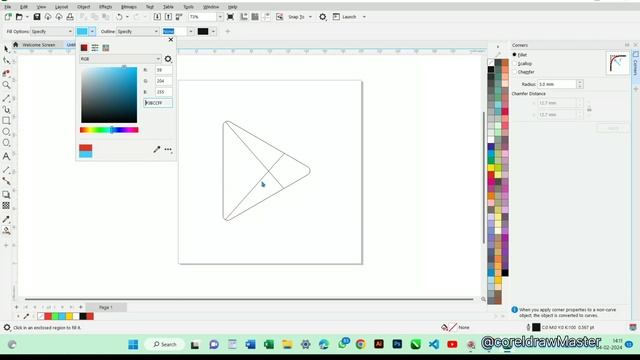This screenshot has height=360, width=640.
Task: Undo the last action
Action: click(119, 17)
